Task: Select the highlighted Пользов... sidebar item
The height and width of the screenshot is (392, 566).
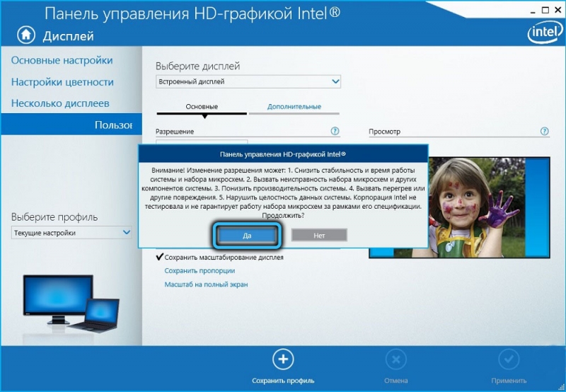Action: coord(71,125)
